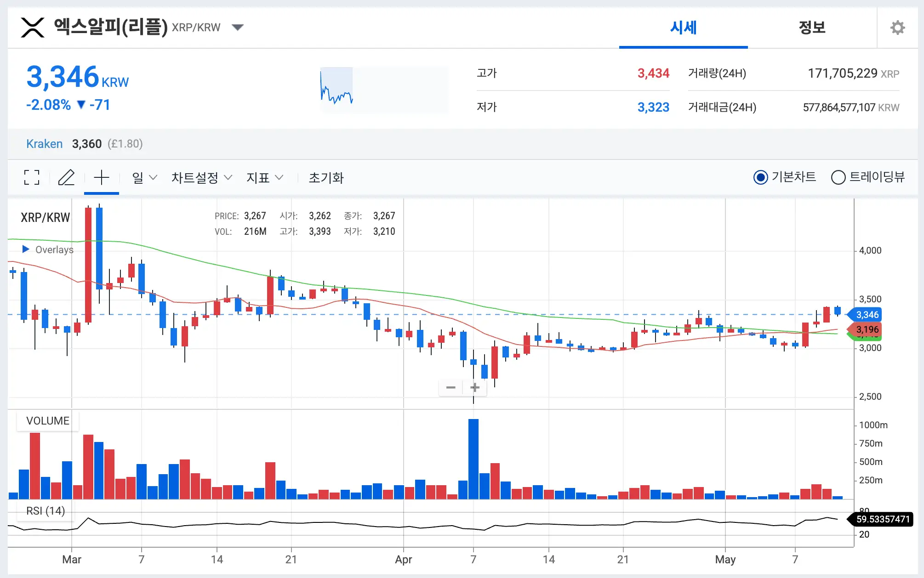Open the Kraken price link
Image resolution: width=924 pixels, height=578 pixels.
pos(44,143)
